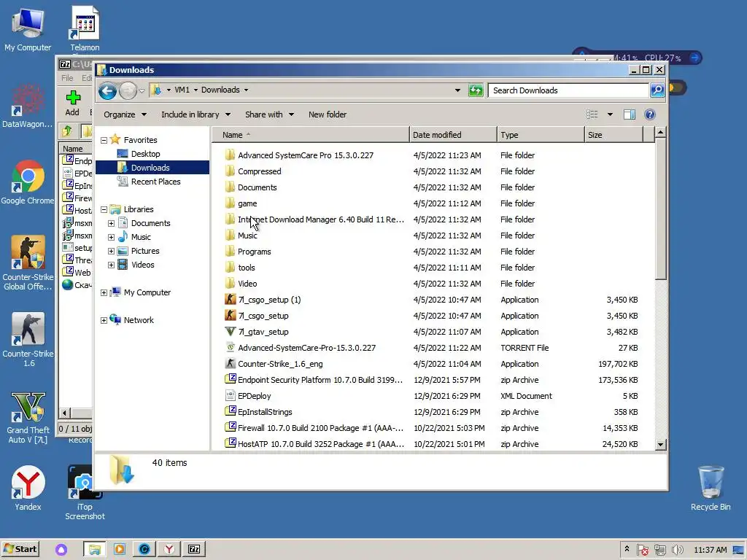Open media player taskbar icon
Image resolution: width=747 pixels, height=560 pixels.
pyautogui.click(x=120, y=549)
